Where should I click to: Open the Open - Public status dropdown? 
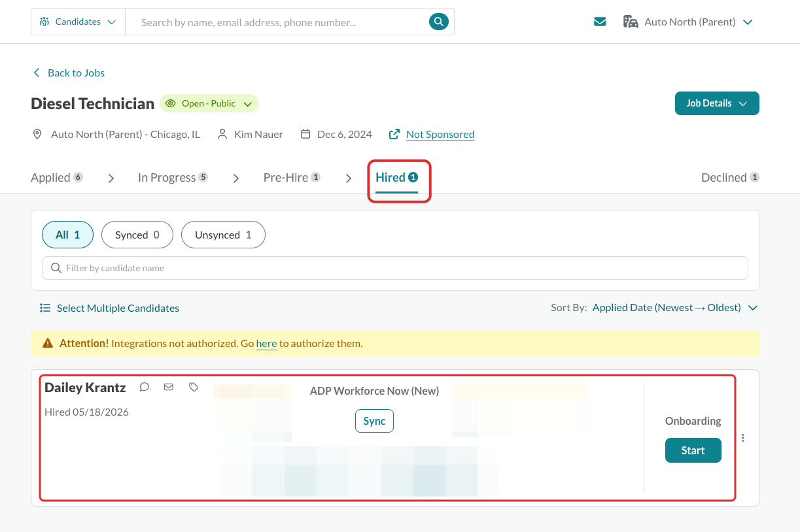pyautogui.click(x=209, y=103)
